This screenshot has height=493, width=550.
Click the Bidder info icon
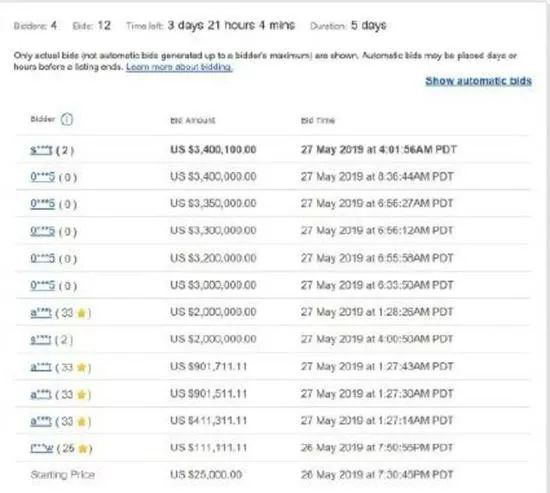tap(67, 120)
